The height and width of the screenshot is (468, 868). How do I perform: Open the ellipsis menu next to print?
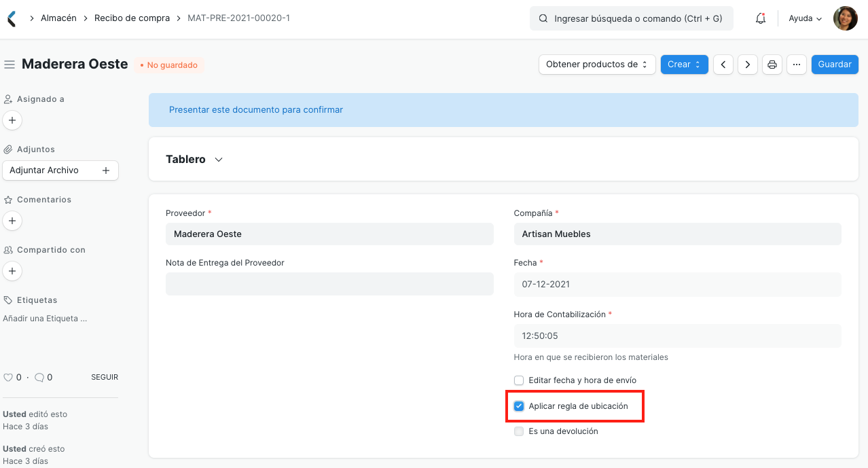coord(796,64)
